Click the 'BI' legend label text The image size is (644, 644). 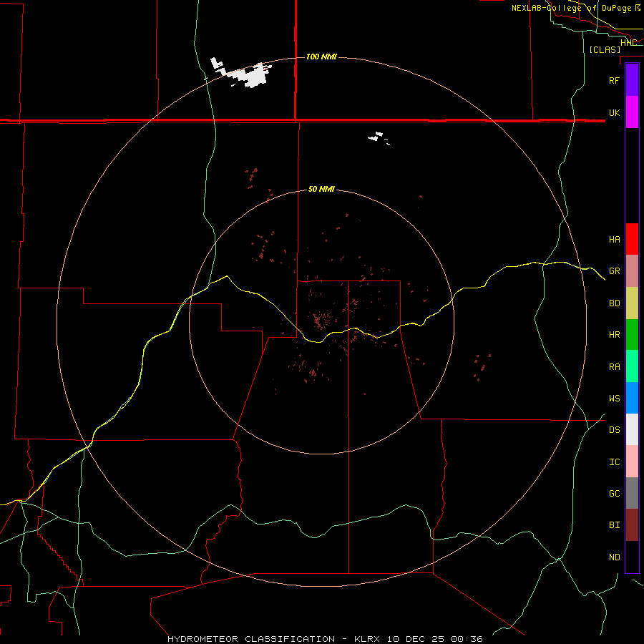point(615,525)
